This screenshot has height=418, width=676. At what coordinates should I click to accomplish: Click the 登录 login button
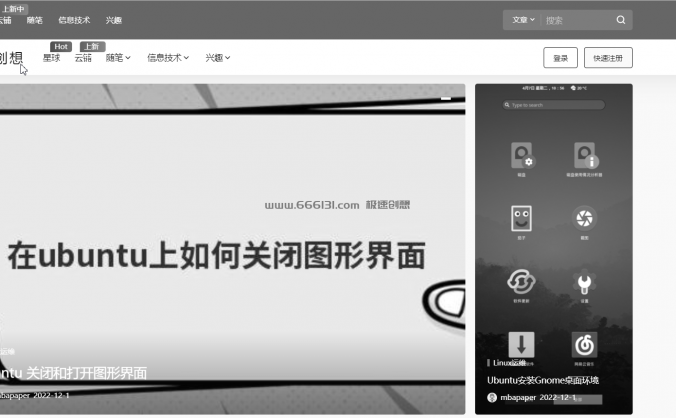(560, 58)
